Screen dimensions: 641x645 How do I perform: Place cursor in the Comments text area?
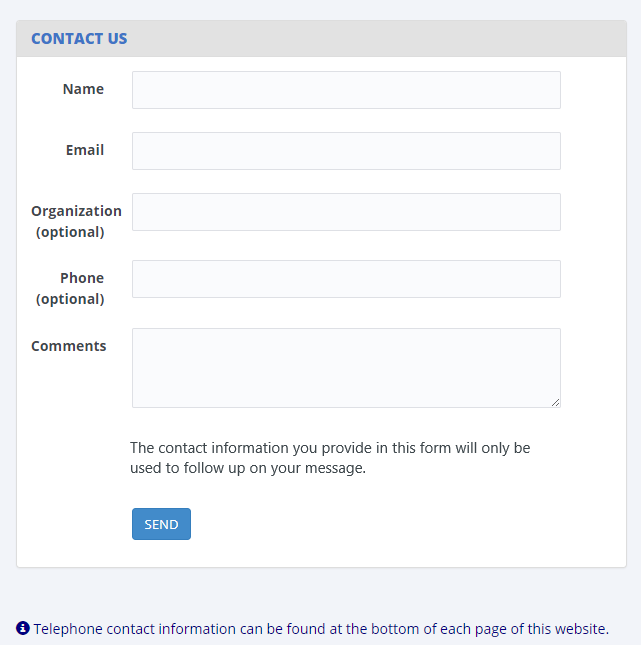pos(346,367)
